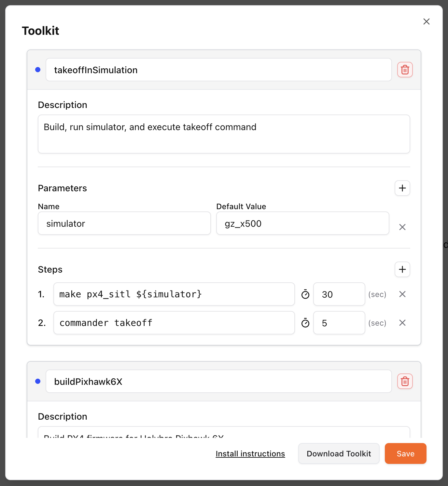
Task: Delete the takeoffInSimulation tool via trash icon
Action: [x=405, y=70]
